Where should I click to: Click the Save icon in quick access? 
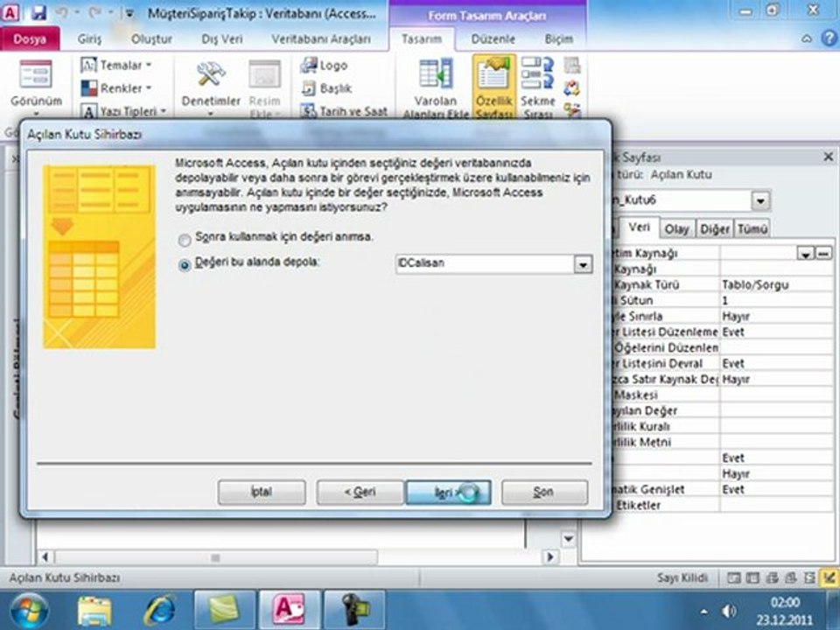click(x=38, y=11)
